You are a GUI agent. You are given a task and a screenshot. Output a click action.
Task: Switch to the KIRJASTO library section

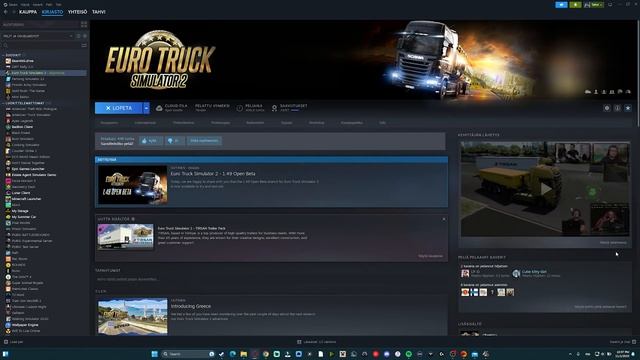coord(52,12)
